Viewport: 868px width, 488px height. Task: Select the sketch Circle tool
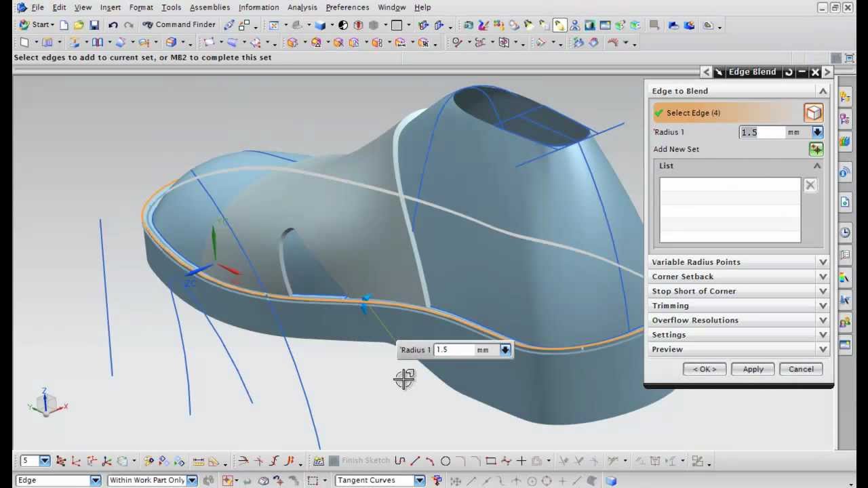pyautogui.click(x=446, y=461)
